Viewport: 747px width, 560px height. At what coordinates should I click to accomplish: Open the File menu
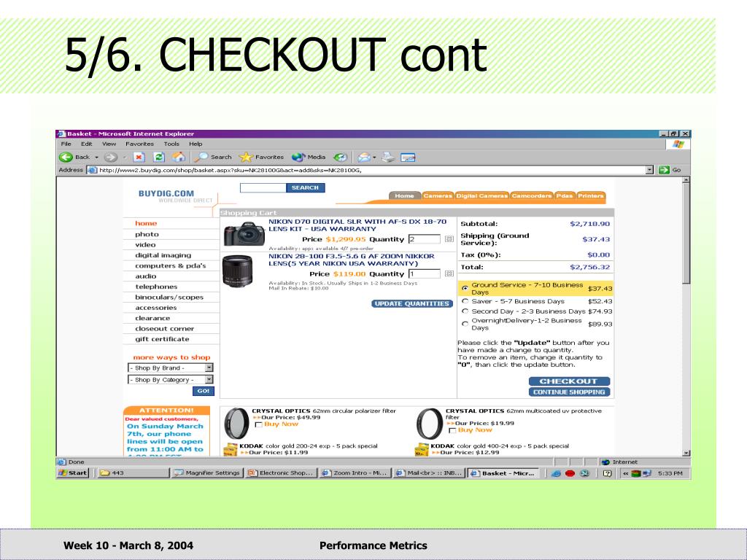tap(66, 144)
